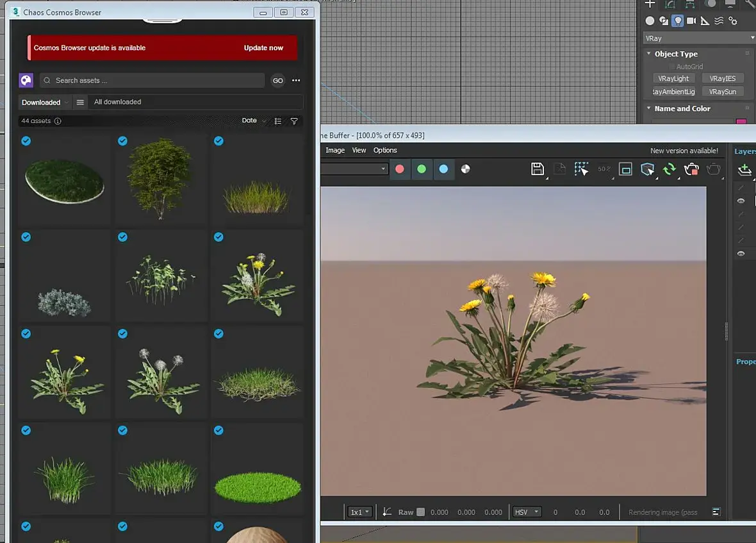Collapse the Object Type rollout
This screenshot has width=756, height=543.
pos(675,54)
